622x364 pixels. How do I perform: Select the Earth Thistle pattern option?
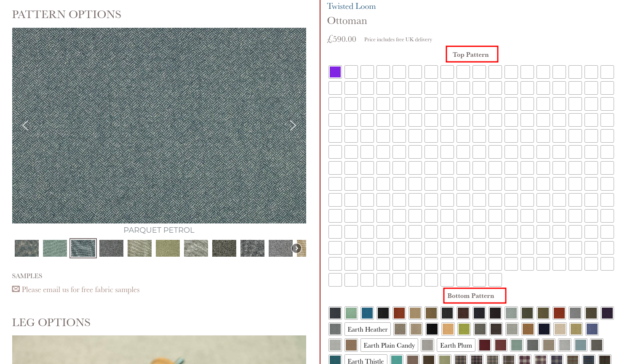(x=366, y=360)
